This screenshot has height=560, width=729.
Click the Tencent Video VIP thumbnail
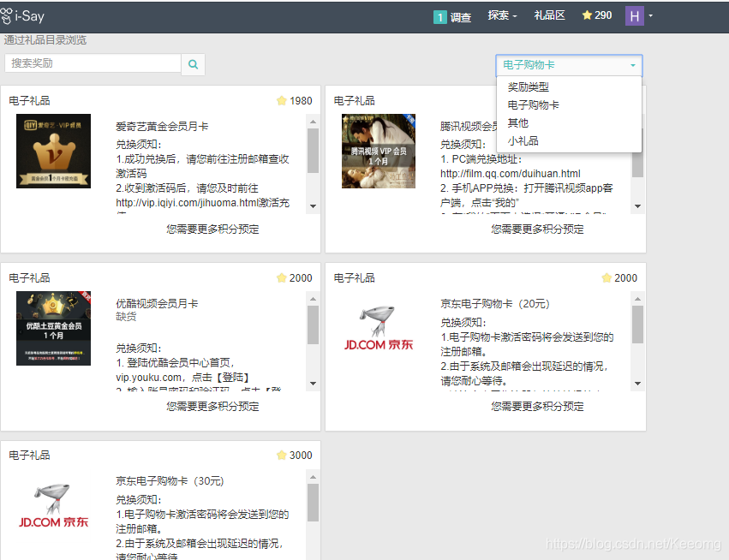[379, 151]
